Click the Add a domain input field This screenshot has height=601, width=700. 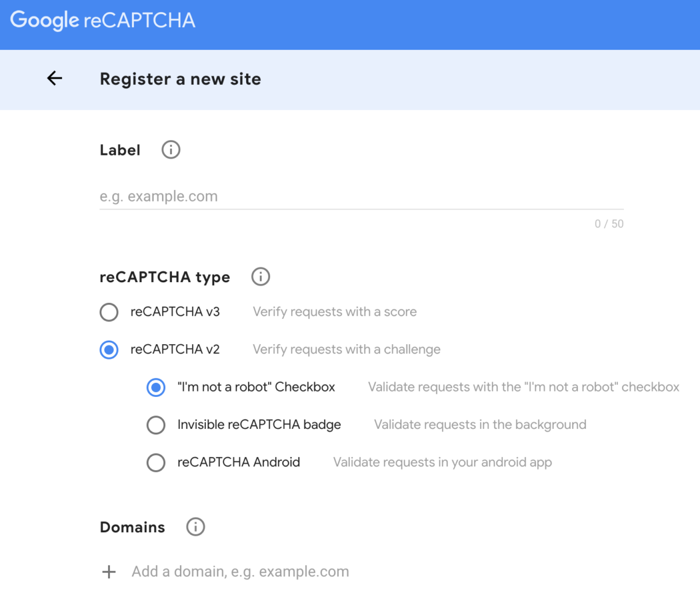239,572
